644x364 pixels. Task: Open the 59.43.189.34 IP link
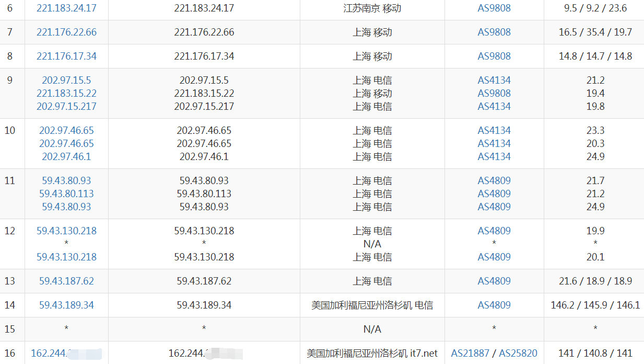(x=66, y=305)
